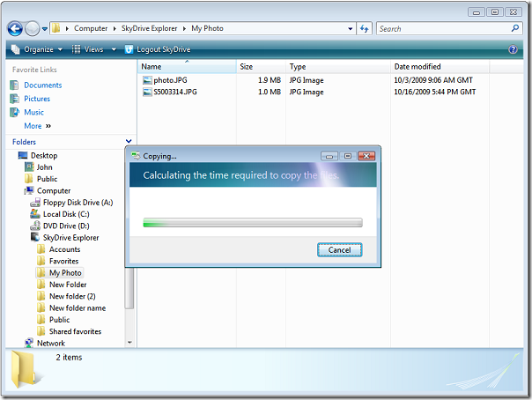Screen dimensions: 532x400
Task: Collapse the Folders pane chevron
Action: pyautogui.click(x=129, y=141)
